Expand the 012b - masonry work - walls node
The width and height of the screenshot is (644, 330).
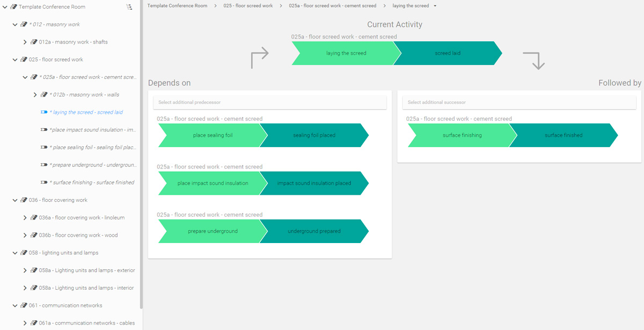click(x=35, y=95)
